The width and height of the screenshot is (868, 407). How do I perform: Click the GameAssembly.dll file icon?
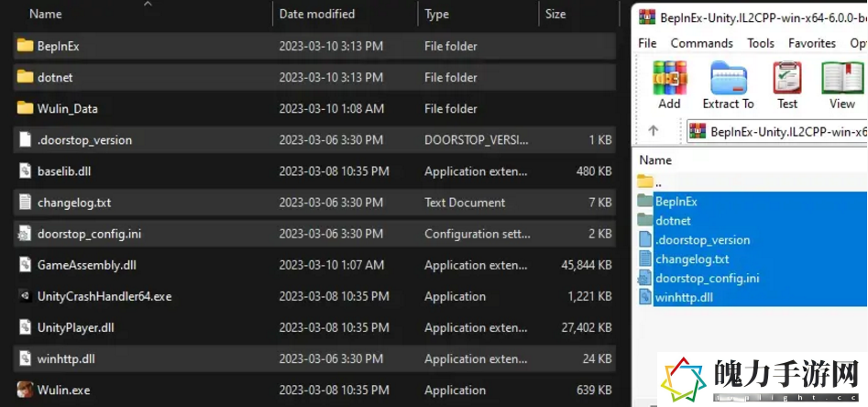[25, 265]
